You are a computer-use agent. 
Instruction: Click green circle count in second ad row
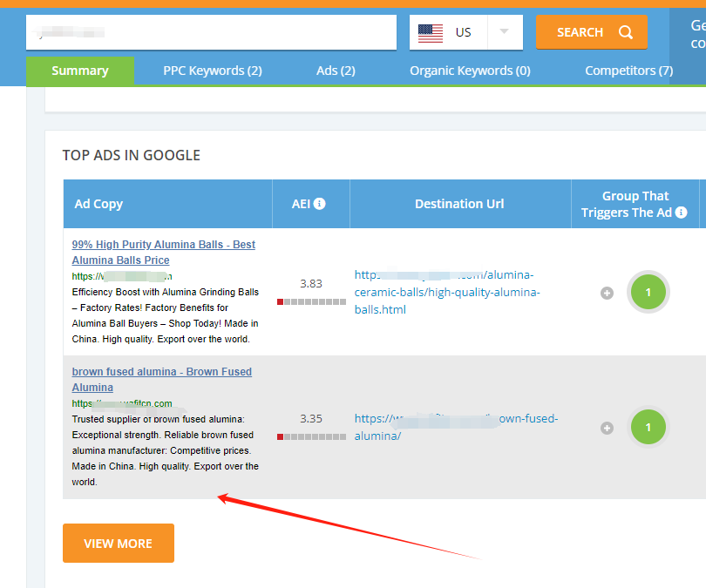point(648,428)
